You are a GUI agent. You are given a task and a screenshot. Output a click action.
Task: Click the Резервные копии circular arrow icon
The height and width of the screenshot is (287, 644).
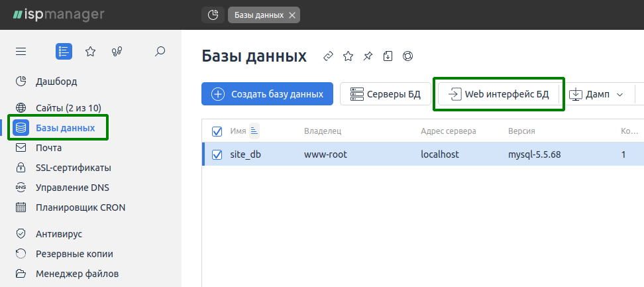pos(21,254)
